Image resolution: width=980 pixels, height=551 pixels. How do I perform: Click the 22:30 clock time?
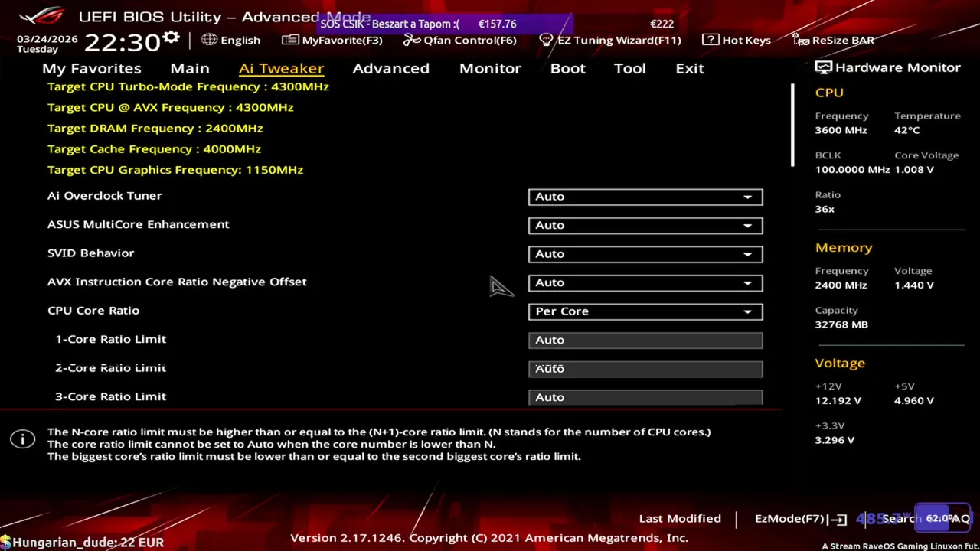coord(122,41)
